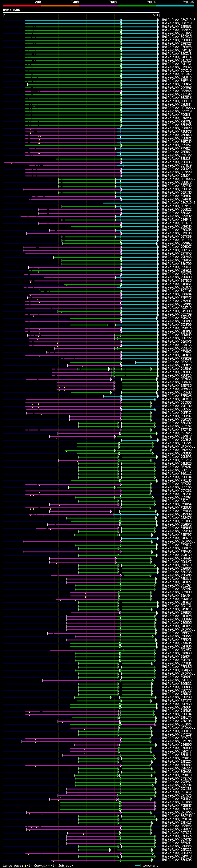Select the UniRef100_A7VM24 label

point(177,149)
